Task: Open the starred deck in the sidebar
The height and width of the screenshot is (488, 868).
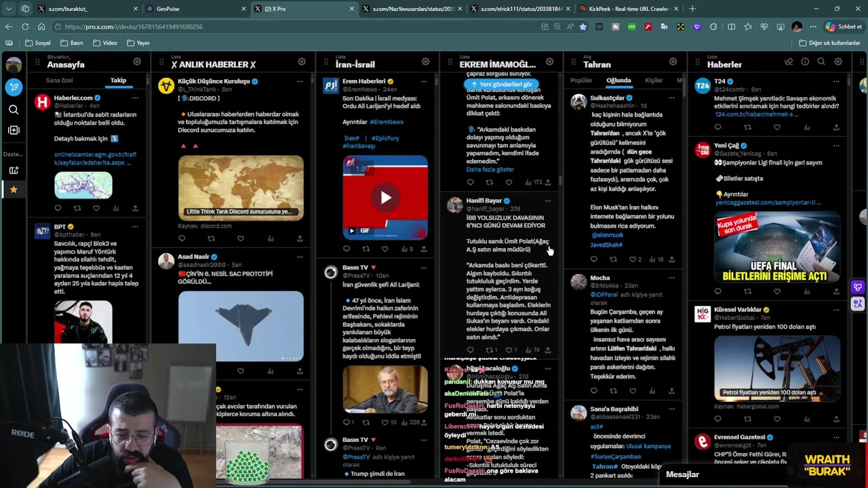Action: (14, 190)
